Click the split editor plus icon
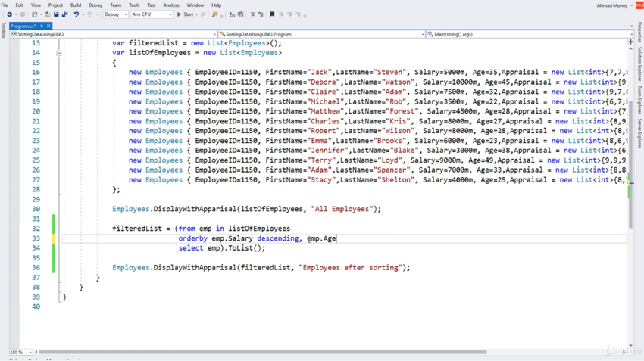 pyautogui.click(x=631, y=42)
